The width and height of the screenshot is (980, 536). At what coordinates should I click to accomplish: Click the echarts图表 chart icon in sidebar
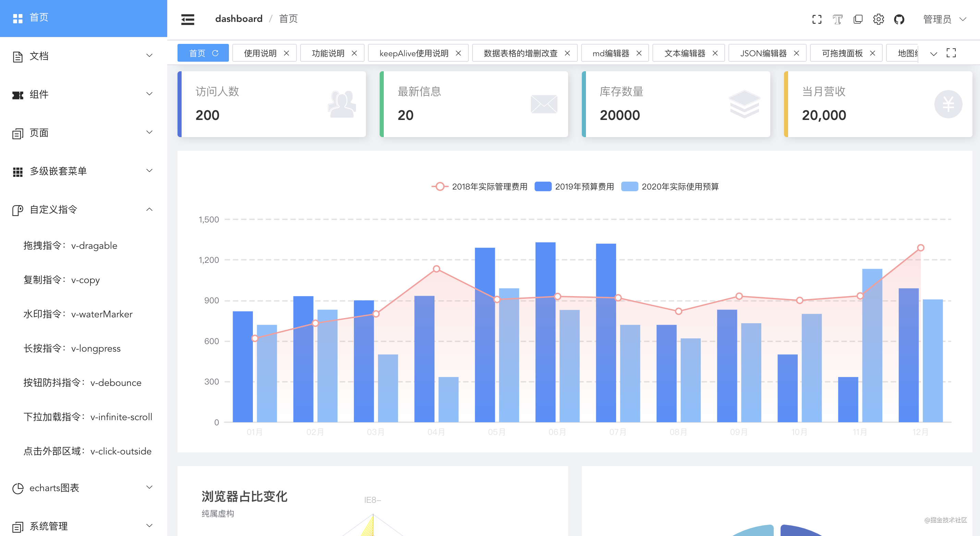[17, 488]
